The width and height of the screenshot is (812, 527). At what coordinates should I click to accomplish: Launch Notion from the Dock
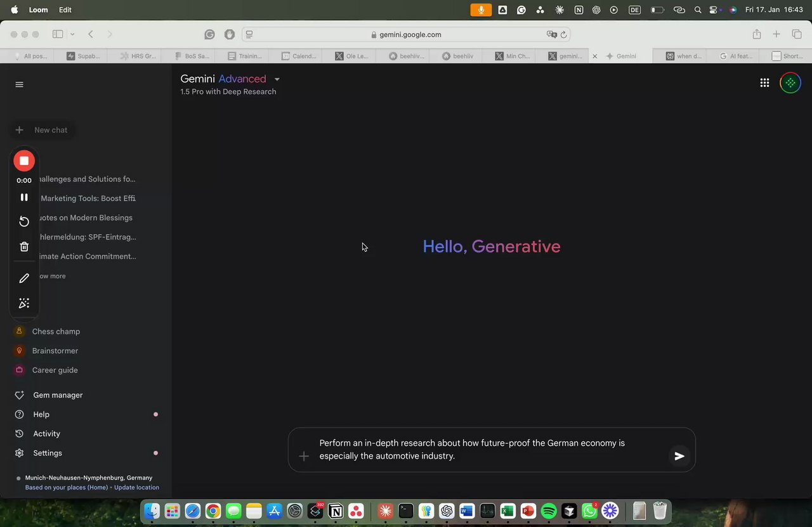pyautogui.click(x=336, y=511)
